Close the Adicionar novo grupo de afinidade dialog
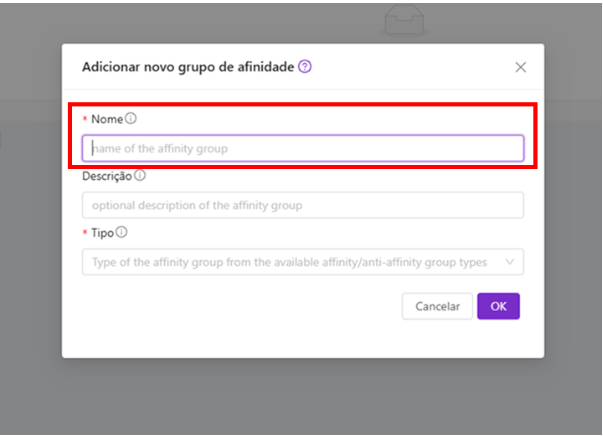This screenshot has height=436, width=603. click(521, 67)
